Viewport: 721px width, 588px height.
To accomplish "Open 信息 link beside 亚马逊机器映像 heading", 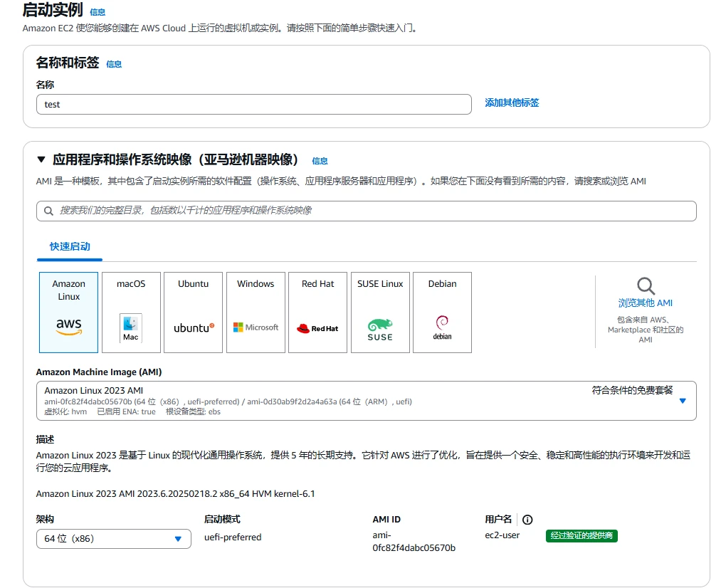I will 320,161.
